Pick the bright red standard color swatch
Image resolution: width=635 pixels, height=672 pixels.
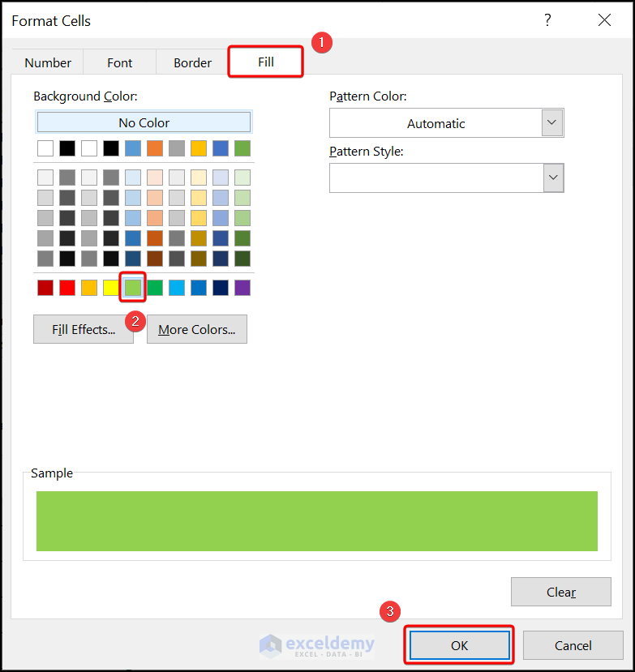[x=67, y=288]
